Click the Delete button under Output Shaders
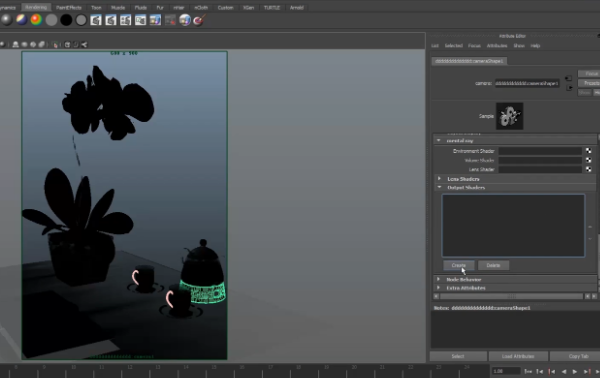This screenshot has height=378, width=600. click(x=494, y=265)
